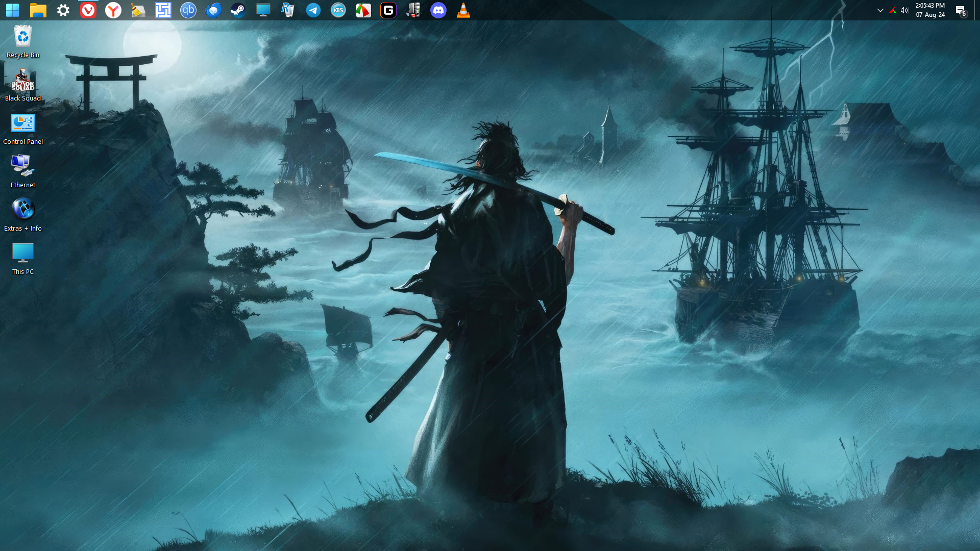This screenshot has width=980, height=551.
Task: Launch the blue maze icon app
Action: (163, 10)
